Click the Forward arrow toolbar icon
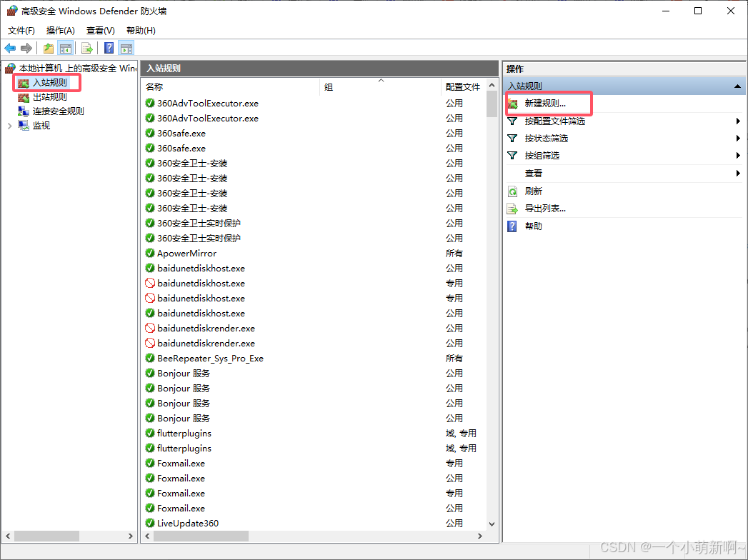Screen dimensions: 748x560 26,48
